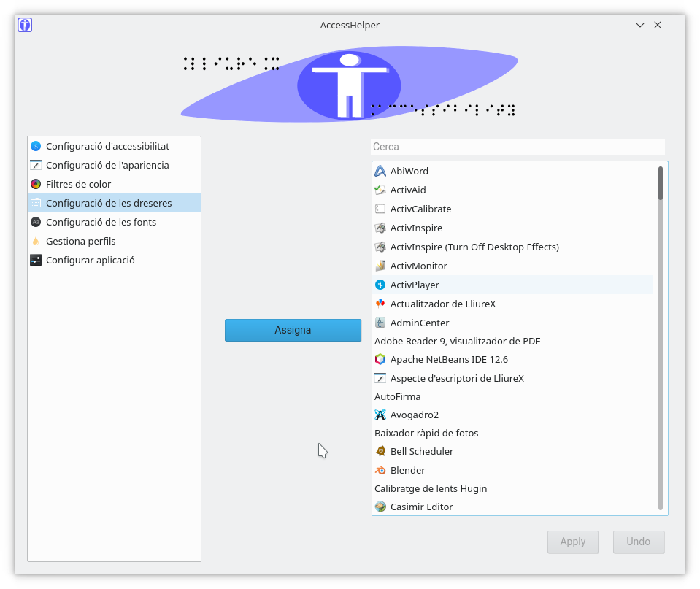The width and height of the screenshot is (700, 589).
Task: Choose Avogadro2 in the list
Action: [x=512, y=415]
